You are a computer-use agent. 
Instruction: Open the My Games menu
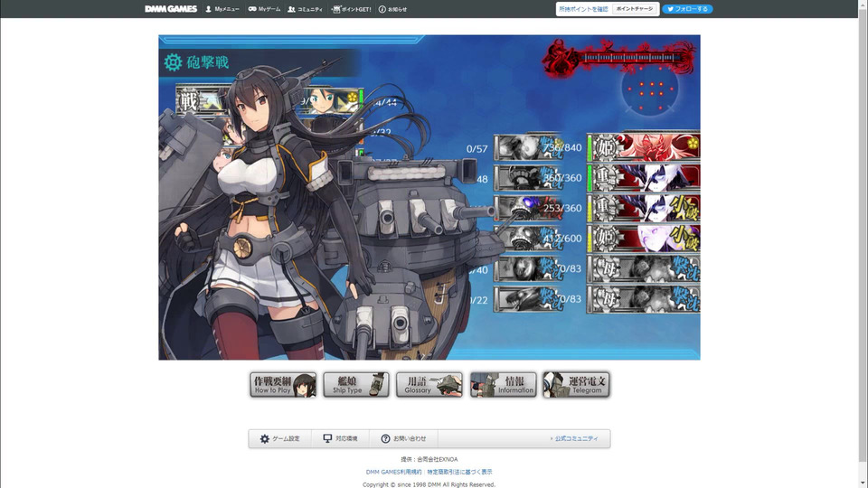click(264, 9)
